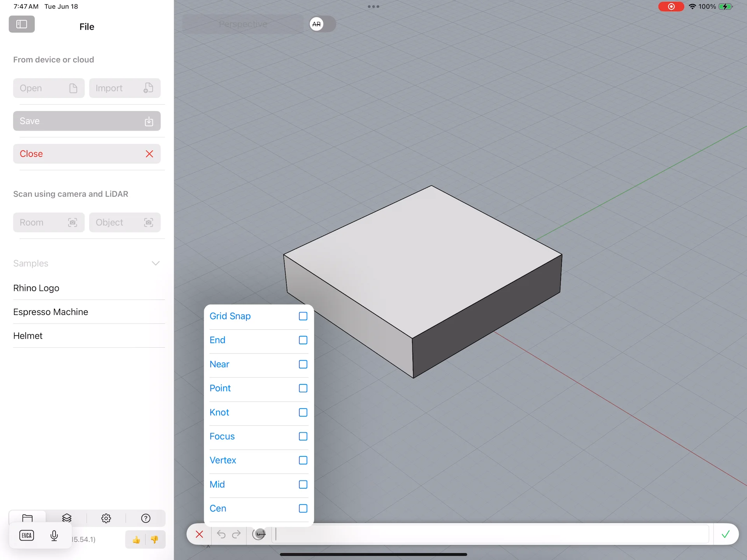The width and height of the screenshot is (747, 560).
Task: Click in the command input field
Action: coord(490,534)
